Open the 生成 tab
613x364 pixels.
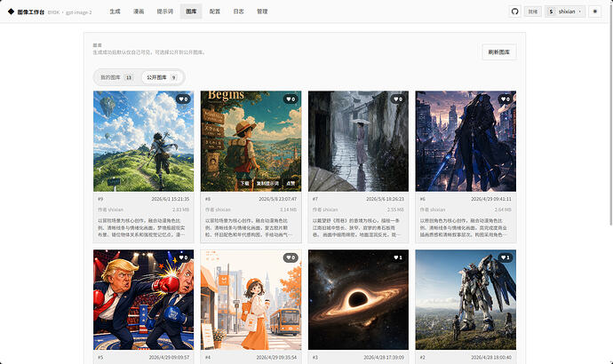point(115,12)
